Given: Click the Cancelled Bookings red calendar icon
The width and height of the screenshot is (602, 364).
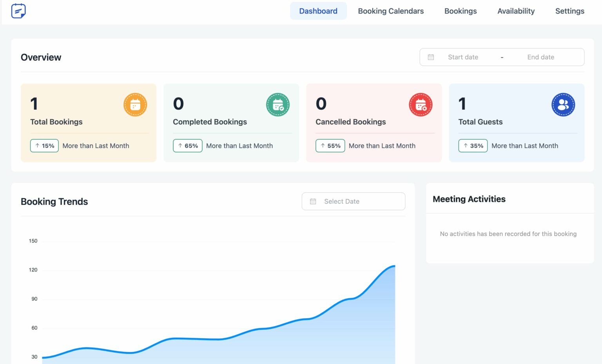Looking at the screenshot, I should pyautogui.click(x=421, y=105).
